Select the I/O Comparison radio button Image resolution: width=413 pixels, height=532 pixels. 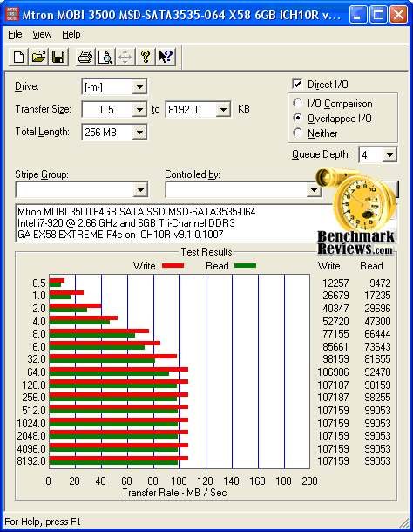(x=298, y=103)
